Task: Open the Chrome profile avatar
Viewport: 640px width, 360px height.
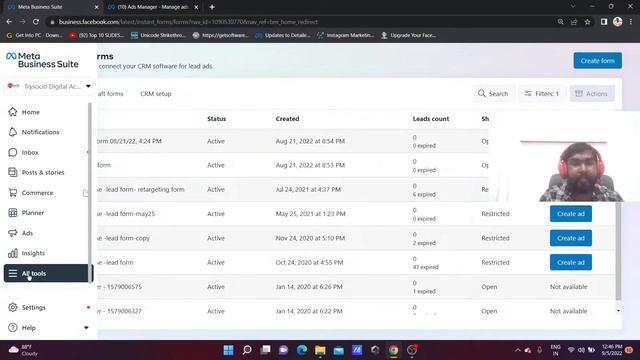Action: (x=617, y=22)
